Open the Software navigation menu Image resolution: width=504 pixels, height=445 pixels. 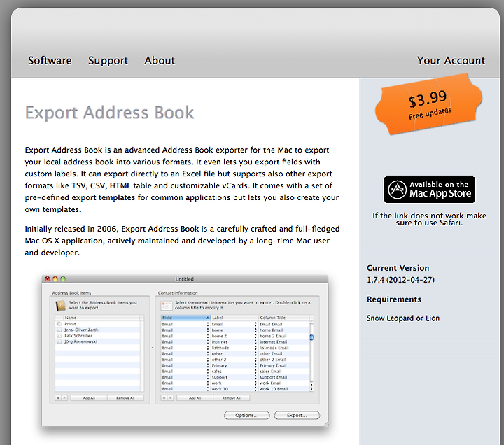50,60
